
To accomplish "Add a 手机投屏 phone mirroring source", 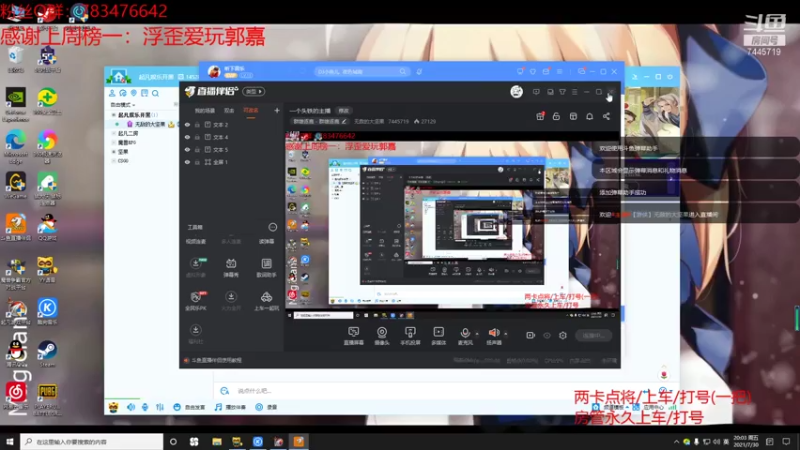I will coord(410,336).
